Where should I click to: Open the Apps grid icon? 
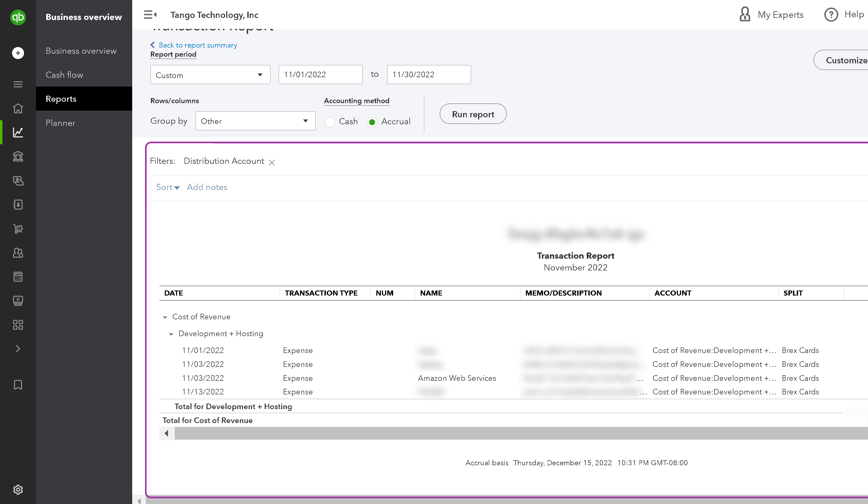[x=18, y=325]
